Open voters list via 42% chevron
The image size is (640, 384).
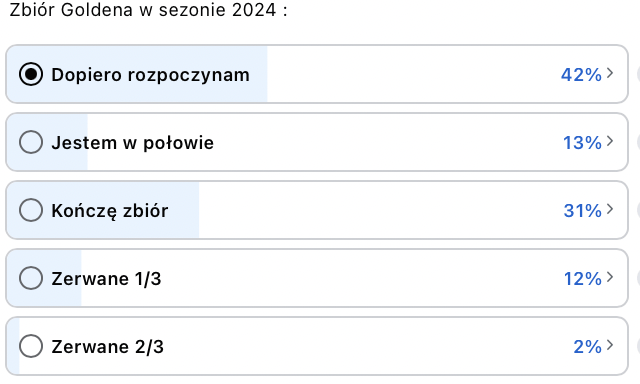point(610,73)
